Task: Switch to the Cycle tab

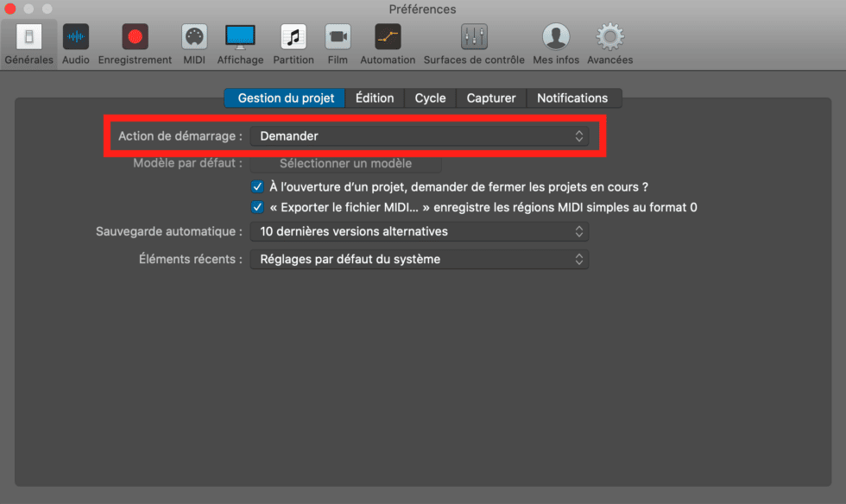Action: [x=430, y=98]
